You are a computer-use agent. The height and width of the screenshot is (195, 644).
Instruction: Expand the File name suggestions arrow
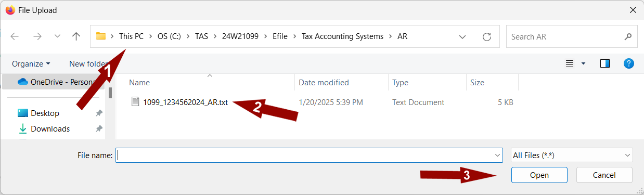point(497,155)
